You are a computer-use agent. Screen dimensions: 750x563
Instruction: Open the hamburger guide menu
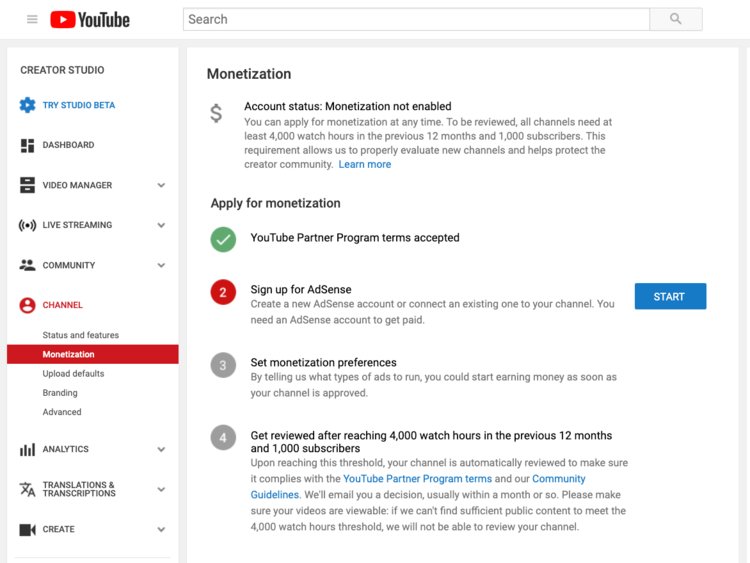(x=32, y=19)
